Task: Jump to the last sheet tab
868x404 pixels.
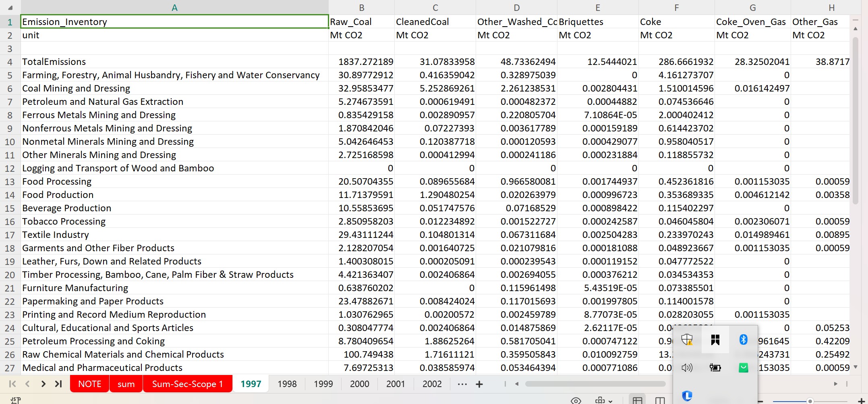Action: [x=58, y=384]
